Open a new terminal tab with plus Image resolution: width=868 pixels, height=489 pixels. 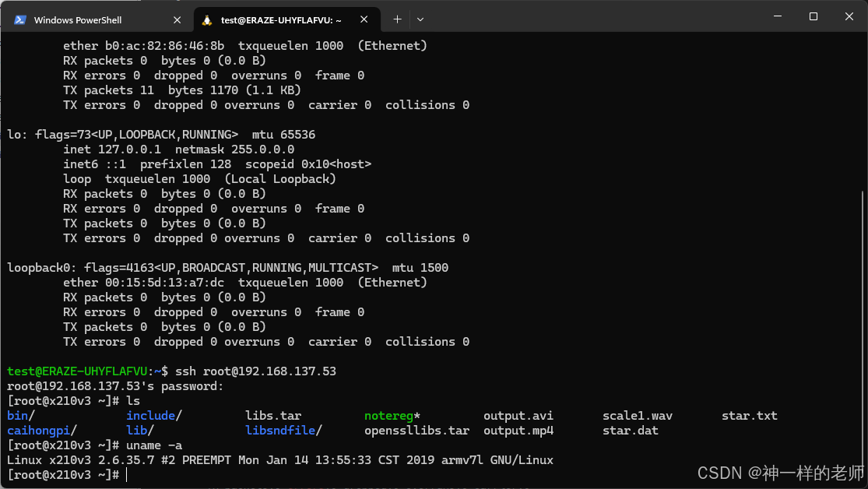click(x=397, y=19)
